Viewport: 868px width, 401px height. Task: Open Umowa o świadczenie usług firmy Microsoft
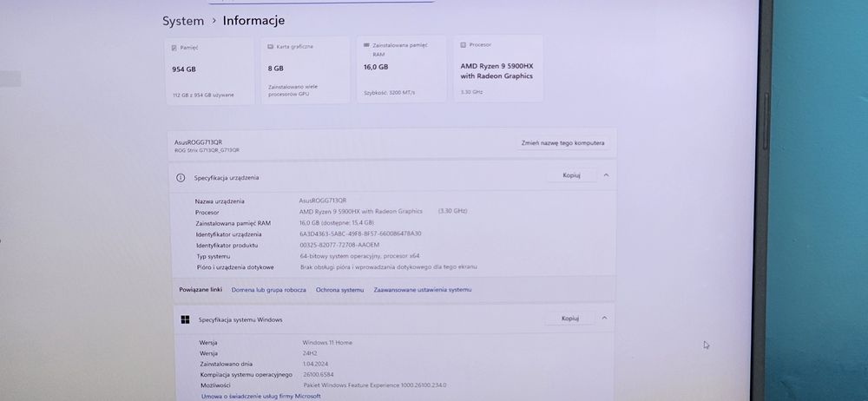click(x=260, y=396)
